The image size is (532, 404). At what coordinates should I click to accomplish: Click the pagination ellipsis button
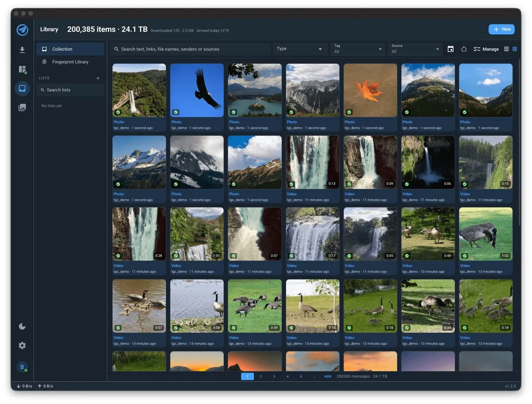[x=314, y=377]
